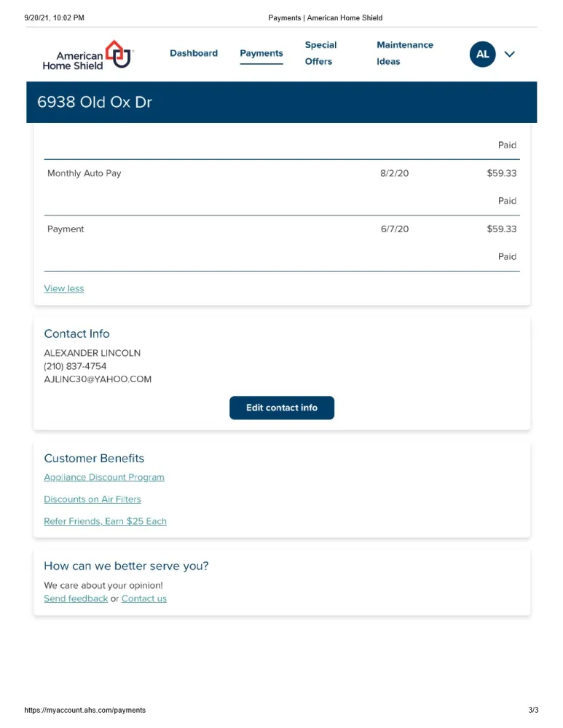Open Appliance Discount Program link
Viewport: 563px width, 728px height.
(x=104, y=478)
